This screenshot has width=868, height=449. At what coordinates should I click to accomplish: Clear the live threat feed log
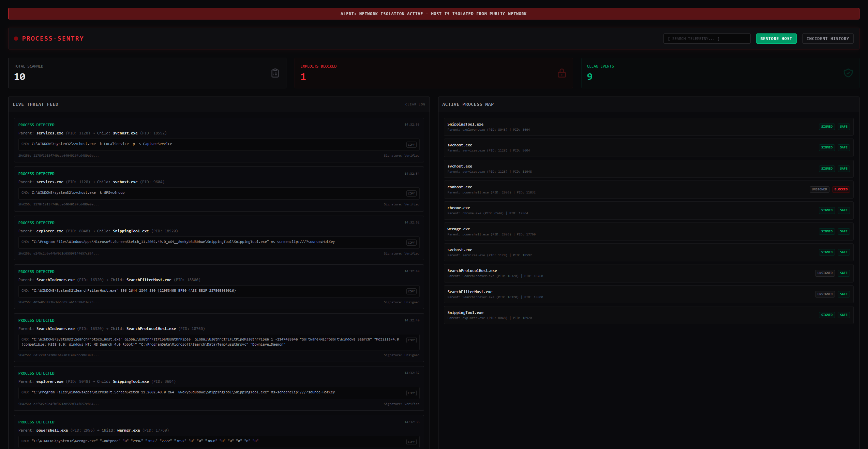(415, 104)
